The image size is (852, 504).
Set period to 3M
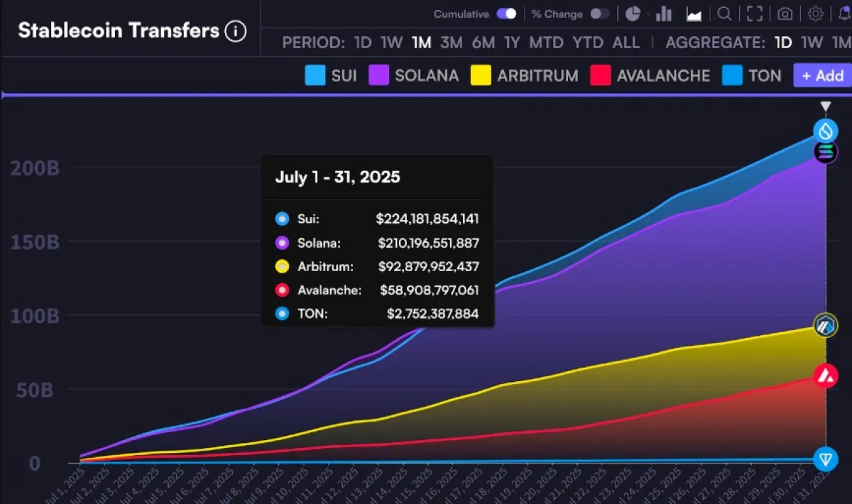(x=452, y=43)
